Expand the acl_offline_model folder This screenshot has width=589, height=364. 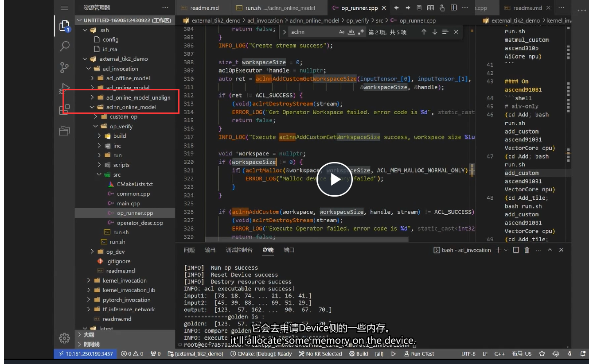92,78
